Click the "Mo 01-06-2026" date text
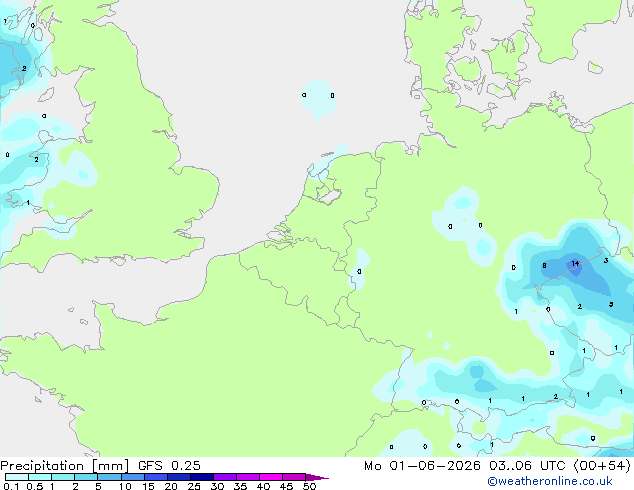 [x=422, y=466]
